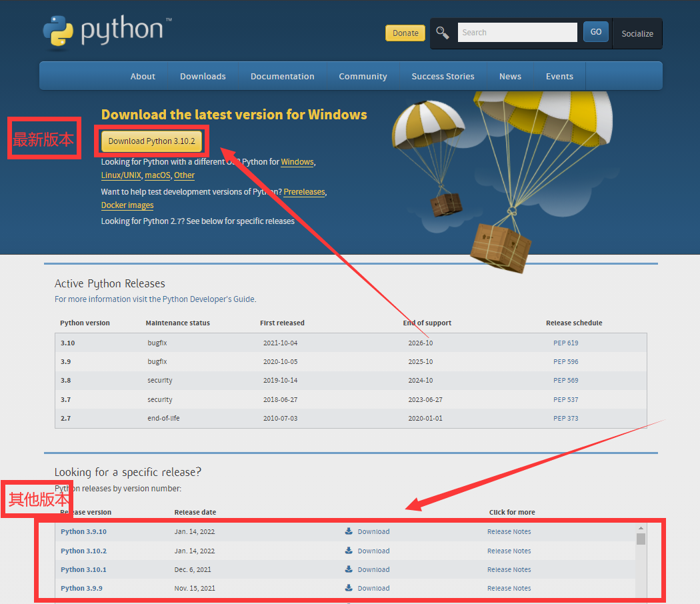Click download icon for Python 3.10.1
The image size is (700, 604).
point(349,569)
